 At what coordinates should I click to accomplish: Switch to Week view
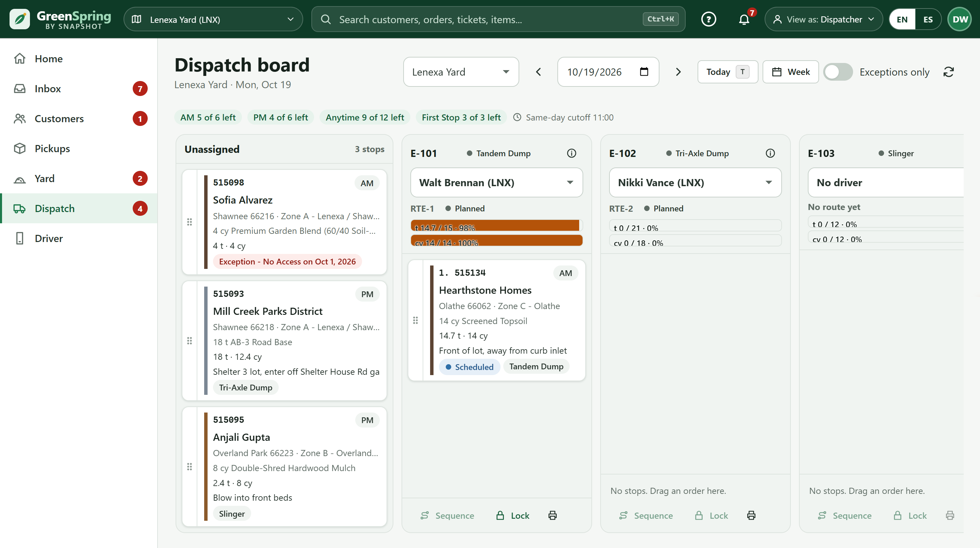790,72
